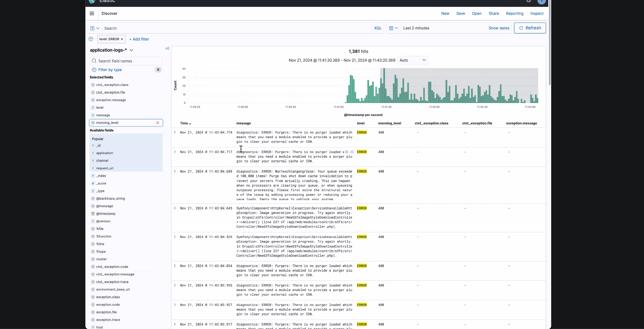Collapse the field sidebar panel icon

click(x=167, y=49)
